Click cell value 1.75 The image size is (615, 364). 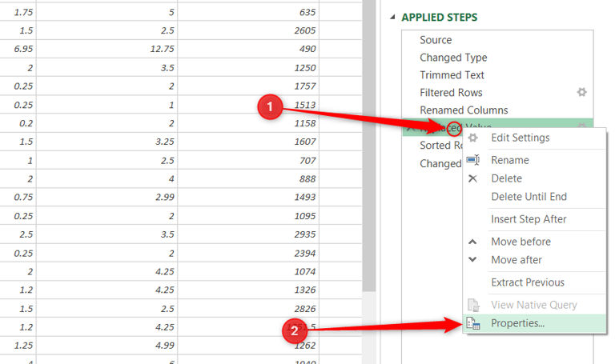[23, 13]
